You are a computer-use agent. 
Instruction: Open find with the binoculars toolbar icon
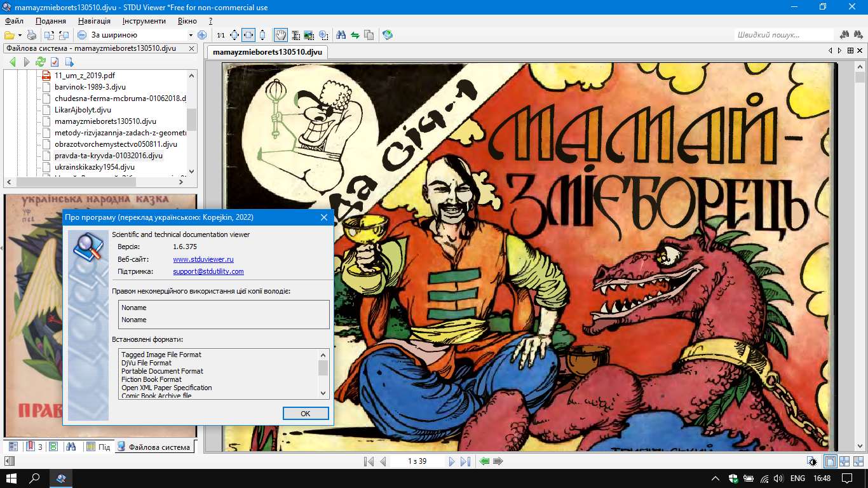(341, 35)
